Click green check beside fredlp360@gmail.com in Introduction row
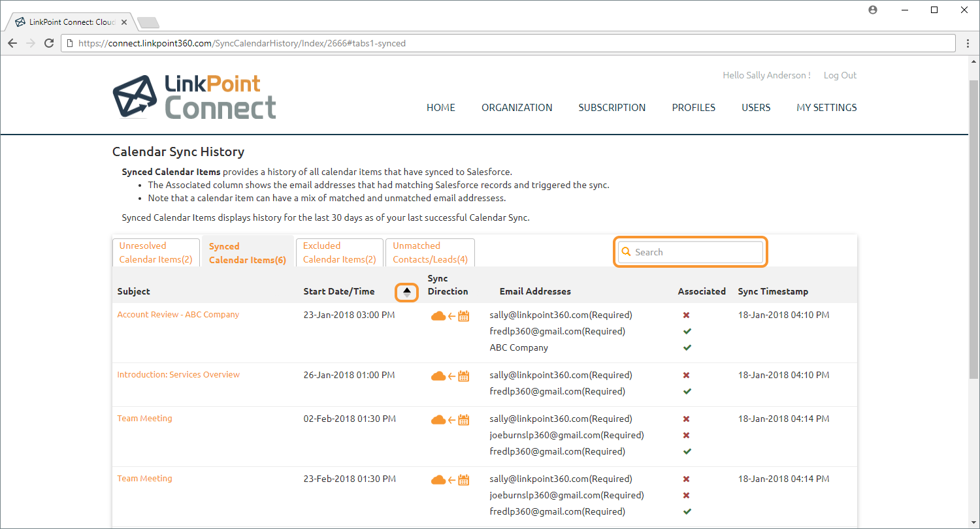The image size is (980, 529). (687, 392)
